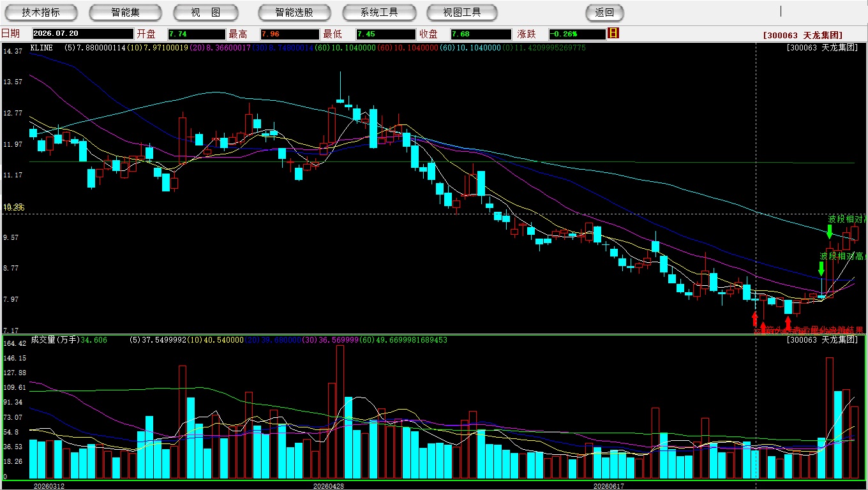Click the 开盘 open price field
Viewport: 868px width, 490px height.
(x=197, y=34)
